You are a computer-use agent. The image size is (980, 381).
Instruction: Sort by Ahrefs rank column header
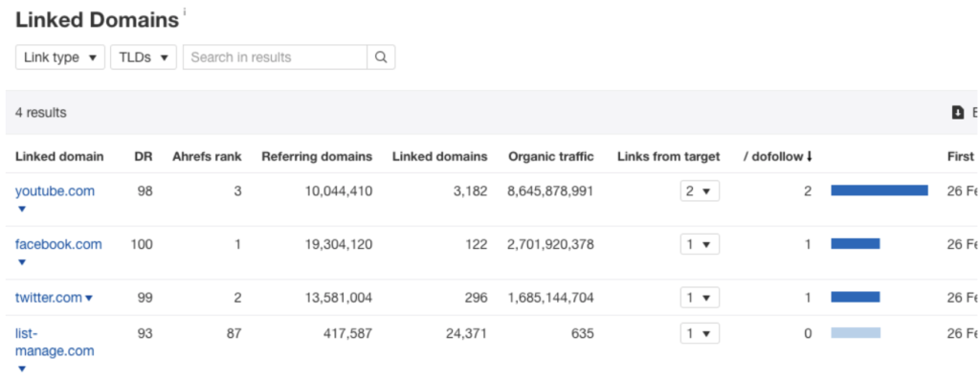tap(207, 156)
